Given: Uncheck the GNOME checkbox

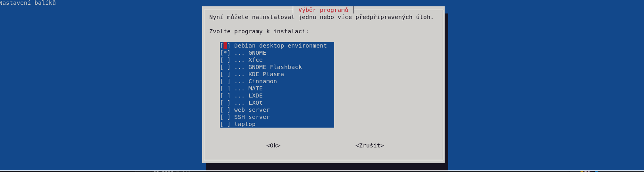Looking at the screenshot, I should point(225,53).
